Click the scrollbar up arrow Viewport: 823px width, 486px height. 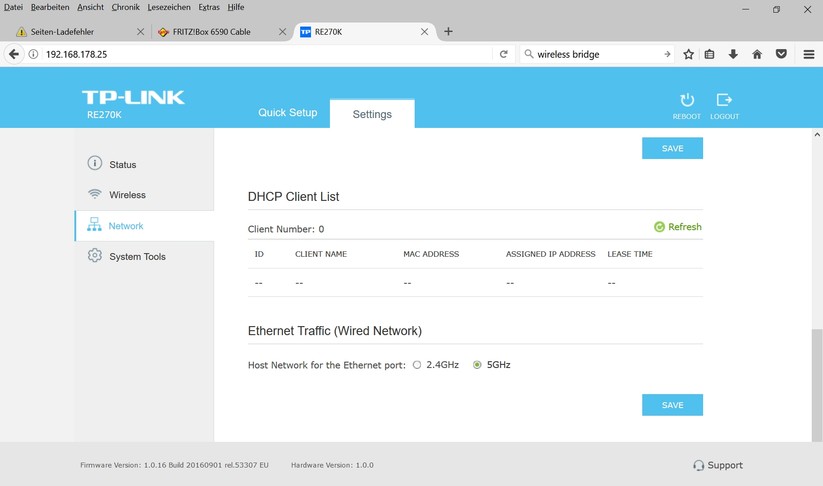tap(817, 134)
